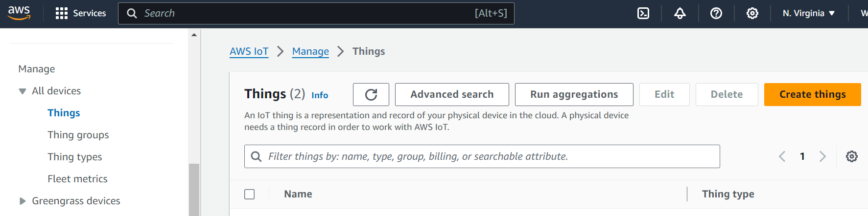Open the help question mark menu
The image size is (868, 216).
pyautogui.click(x=716, y=13)
